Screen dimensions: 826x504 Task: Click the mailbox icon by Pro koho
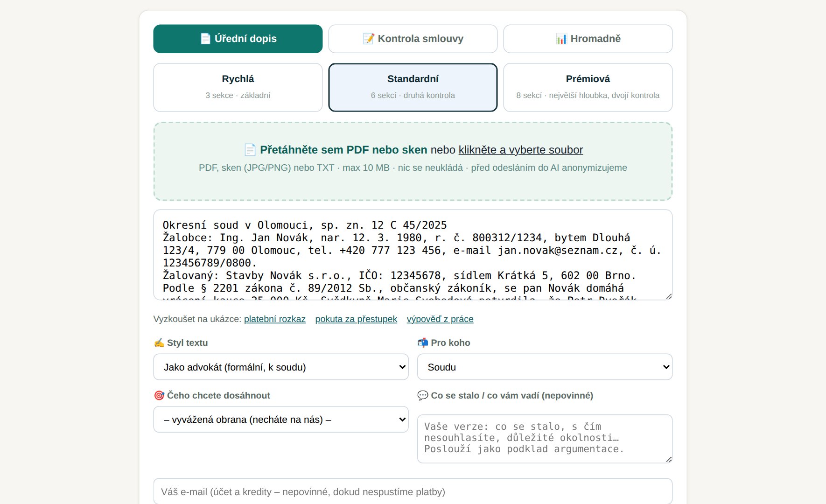pos(423,343)
